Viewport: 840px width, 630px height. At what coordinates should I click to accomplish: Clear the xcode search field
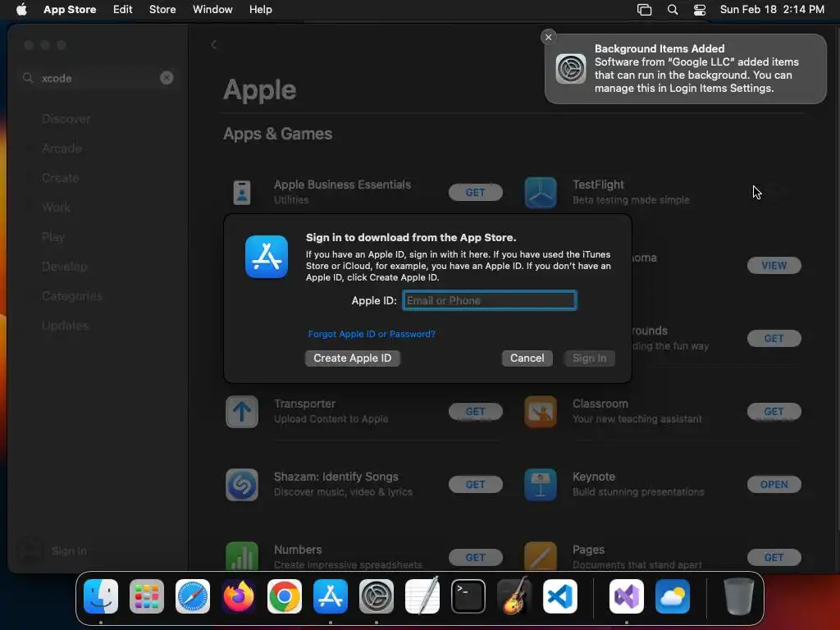pyautogui.click(x=167, y=78)
